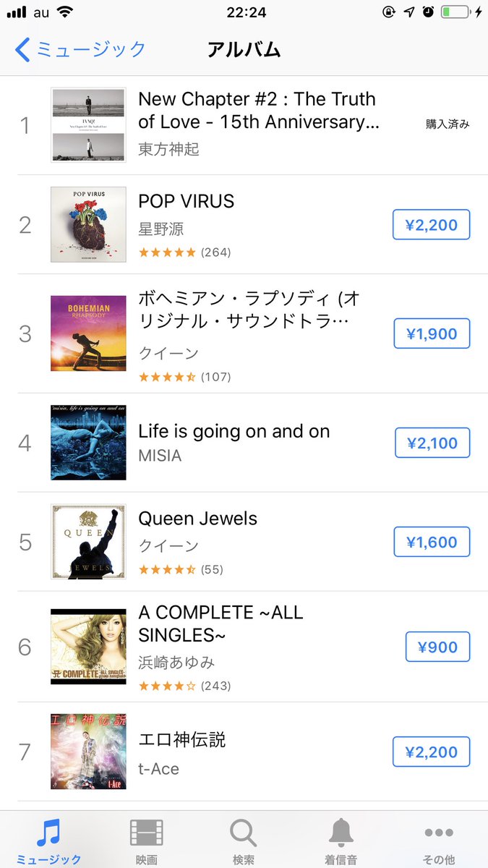
Task: Buy エロ神伝説 by t-Ace
Action: pyautogui.click(x=432, y=752)
